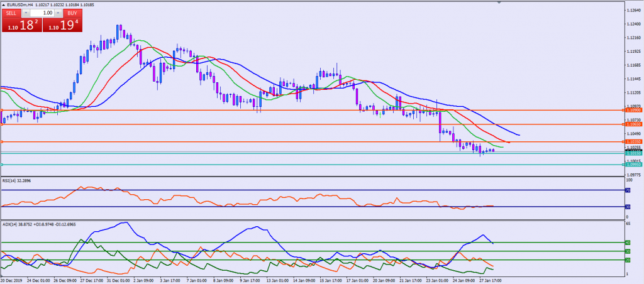Click the BUY button label
Image resolution: width=644 pixels, height=284 pixels.
click(72, 13)
